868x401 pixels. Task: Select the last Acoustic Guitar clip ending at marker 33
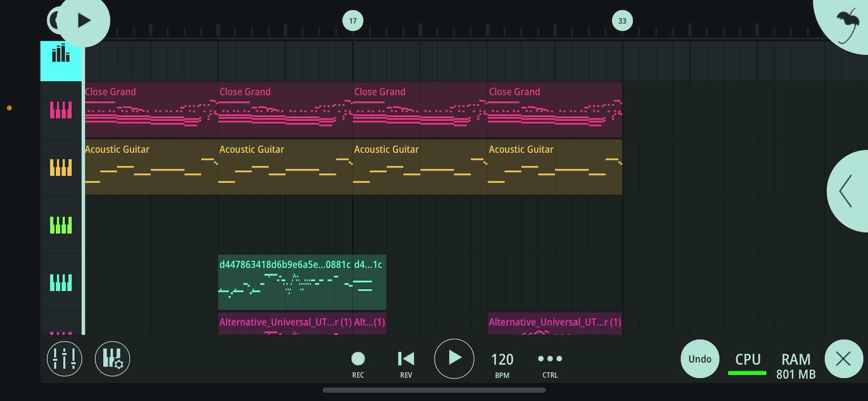click(x=555, y=167)
